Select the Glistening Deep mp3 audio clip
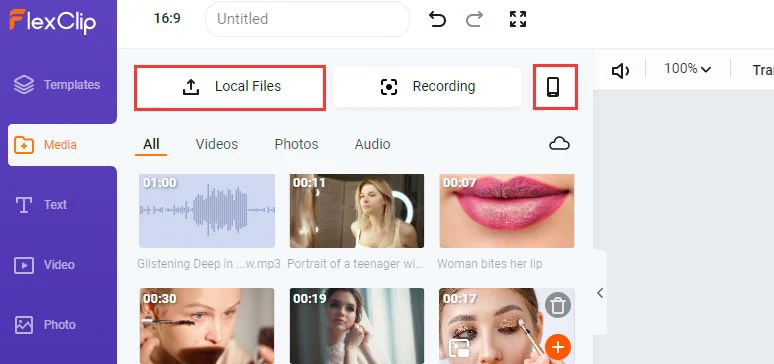774x364 pixels. tap(207, 211)
